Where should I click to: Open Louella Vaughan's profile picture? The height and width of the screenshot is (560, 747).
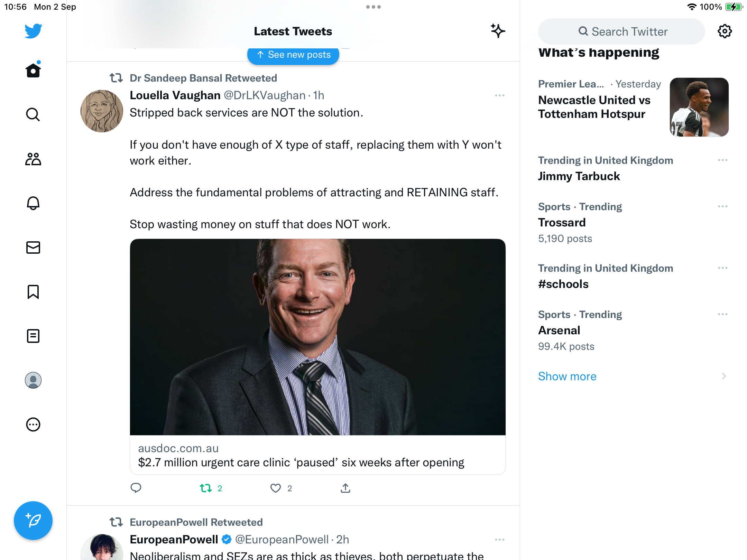(x=102, y=111)
